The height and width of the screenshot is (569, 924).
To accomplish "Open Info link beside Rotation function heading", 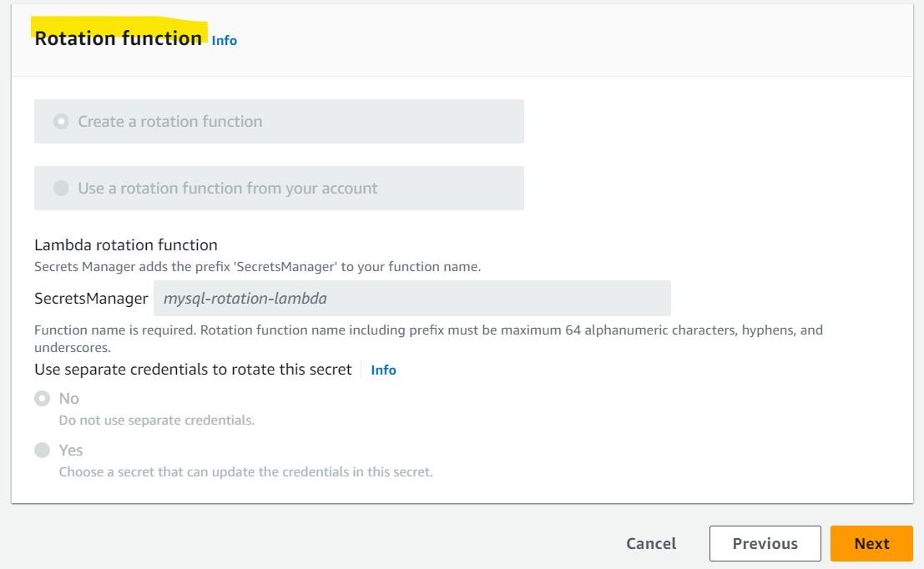I will 225,41.
